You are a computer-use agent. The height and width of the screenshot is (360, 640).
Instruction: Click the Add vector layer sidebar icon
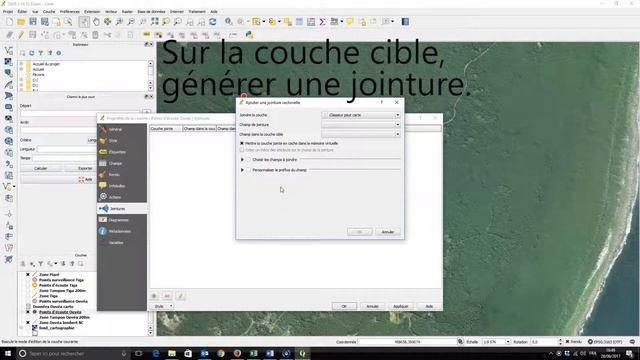(9, 50)
